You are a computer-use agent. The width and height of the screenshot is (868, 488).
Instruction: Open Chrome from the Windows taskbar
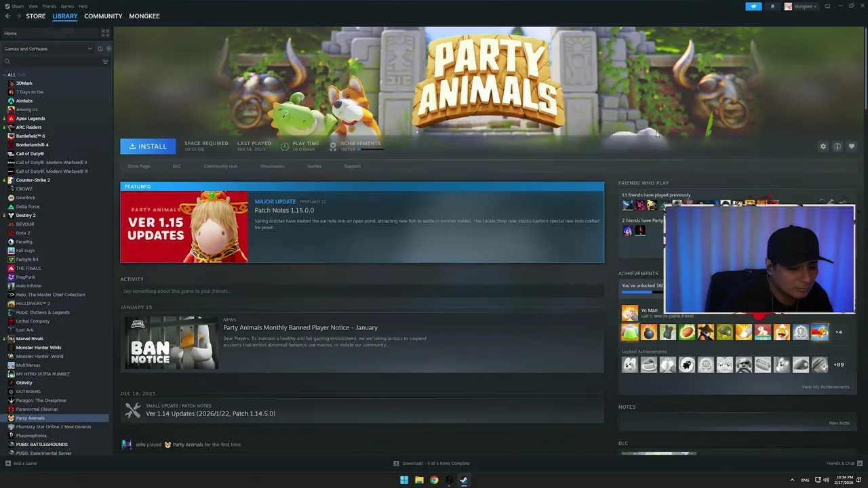(434, 480)
